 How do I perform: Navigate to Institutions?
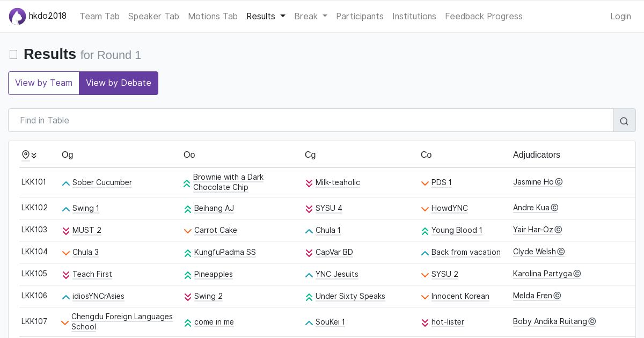point(414,16)
